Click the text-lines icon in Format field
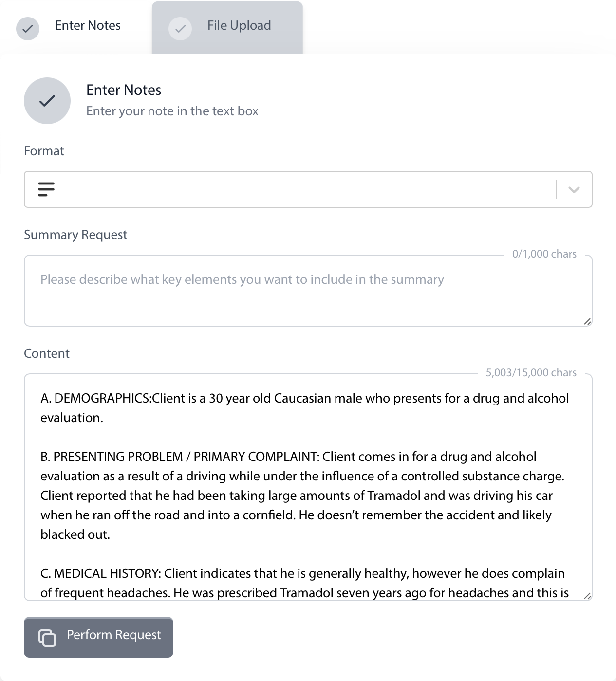The height and width of the screenshot is (681, 616). point(46,189)
